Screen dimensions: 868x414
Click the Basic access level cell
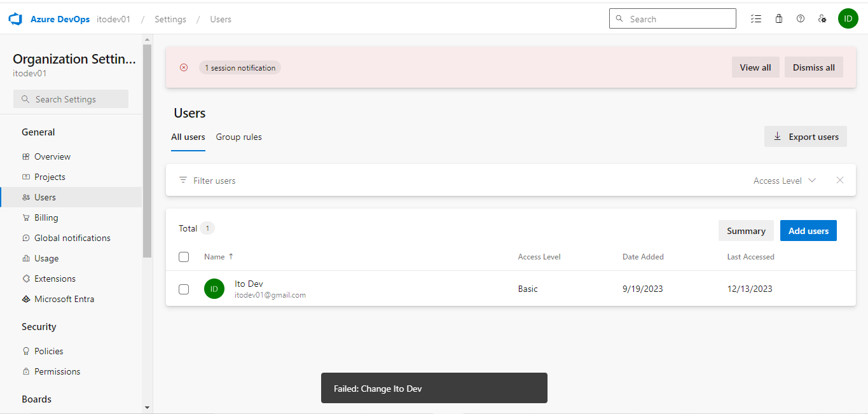point(528,289)
